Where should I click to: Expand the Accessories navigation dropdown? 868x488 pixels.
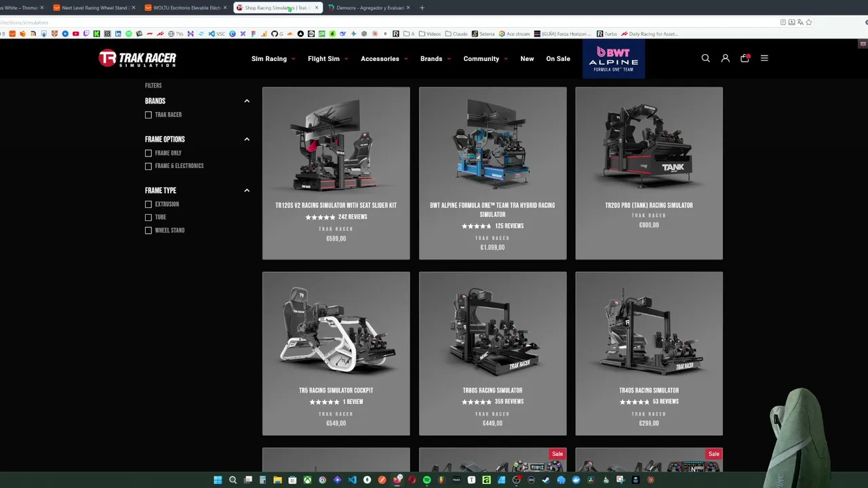[384, 59]
